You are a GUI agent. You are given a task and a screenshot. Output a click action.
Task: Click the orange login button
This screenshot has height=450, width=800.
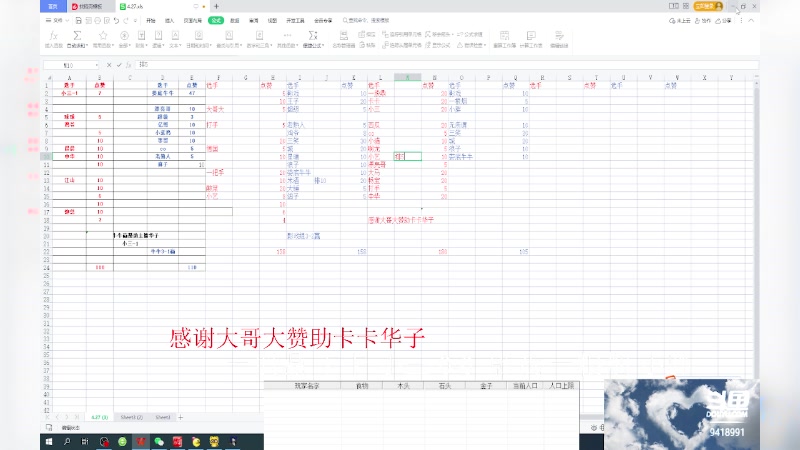click(x=709, y=6)
